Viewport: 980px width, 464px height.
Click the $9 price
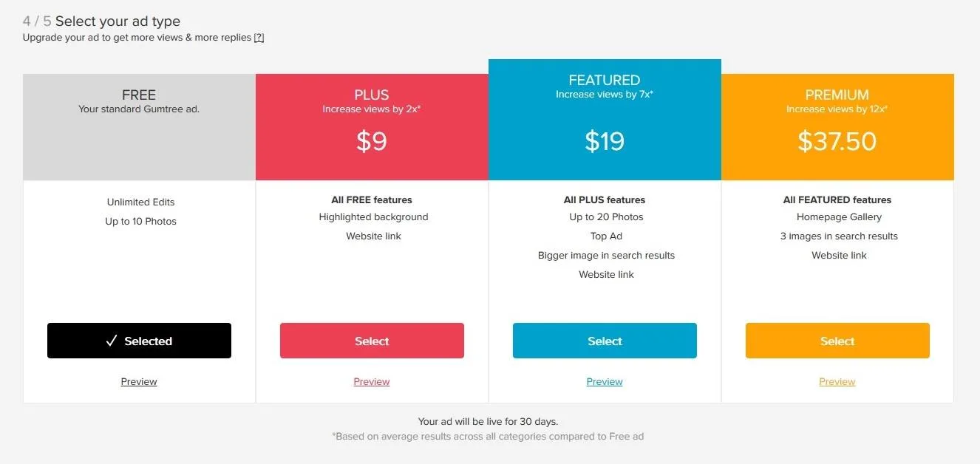372,141
